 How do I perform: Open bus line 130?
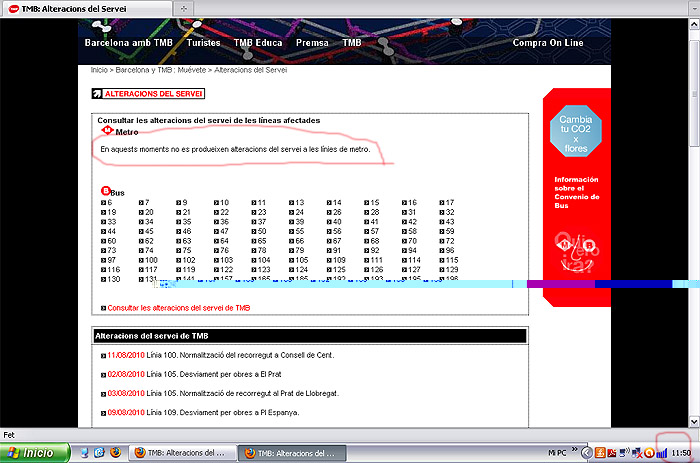tap(111, 279)
